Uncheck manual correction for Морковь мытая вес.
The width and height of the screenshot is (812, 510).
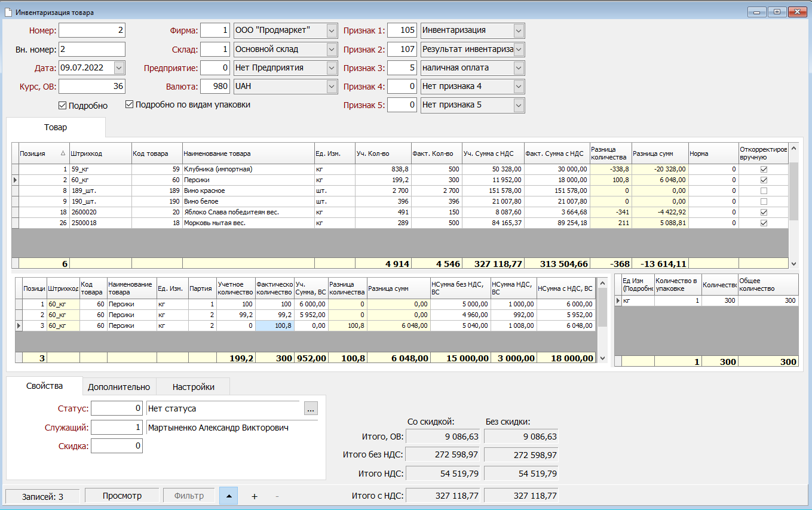click(764, 223)
